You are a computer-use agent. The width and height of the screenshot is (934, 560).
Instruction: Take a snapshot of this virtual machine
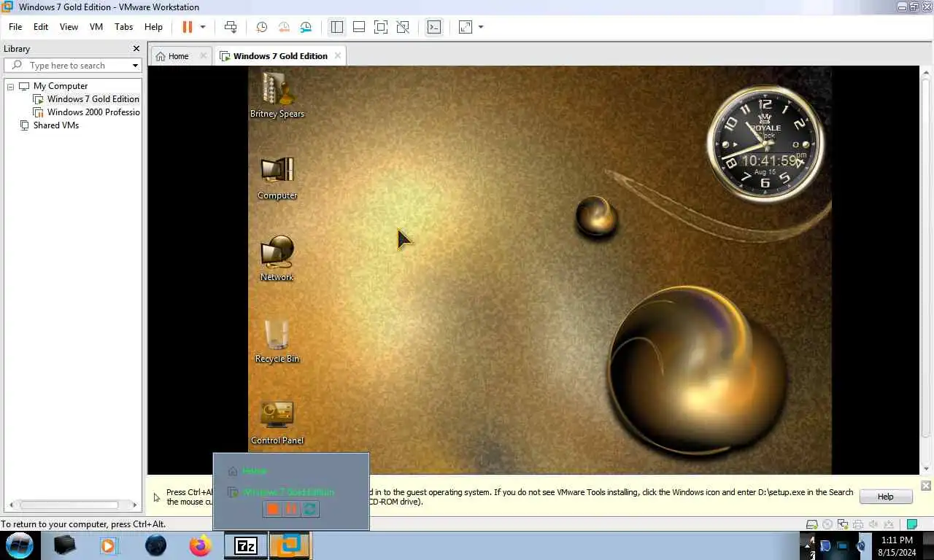click(x=261, y=27)
